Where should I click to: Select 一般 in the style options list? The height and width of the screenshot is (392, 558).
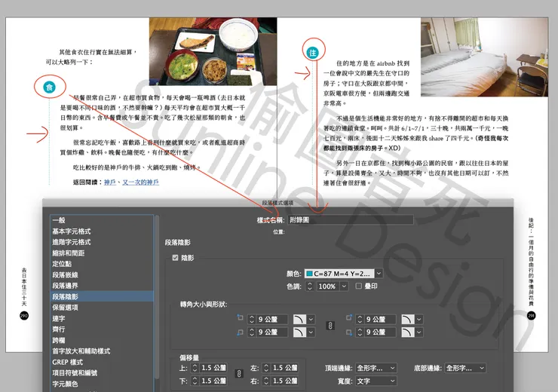(x=102, y=220)
